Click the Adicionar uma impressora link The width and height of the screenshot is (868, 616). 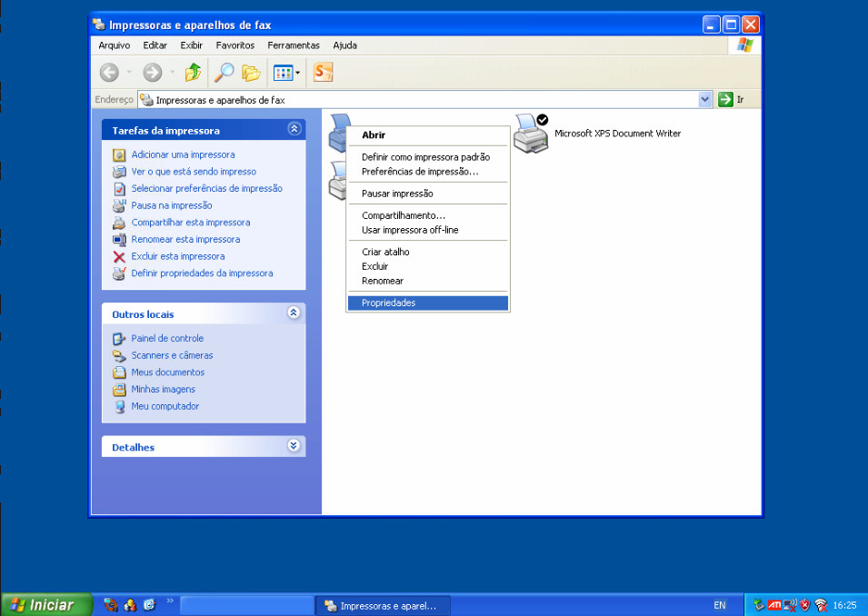click(183, 154)
